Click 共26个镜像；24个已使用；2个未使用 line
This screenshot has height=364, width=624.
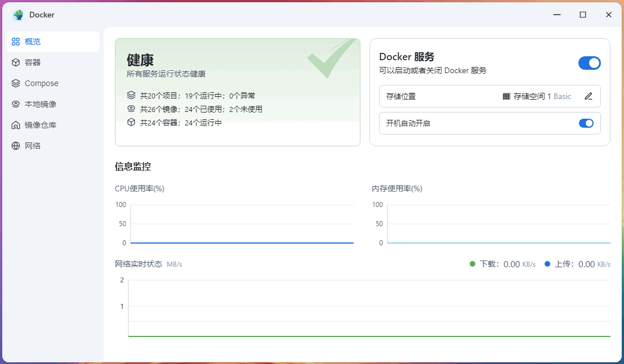click(201, 109)
